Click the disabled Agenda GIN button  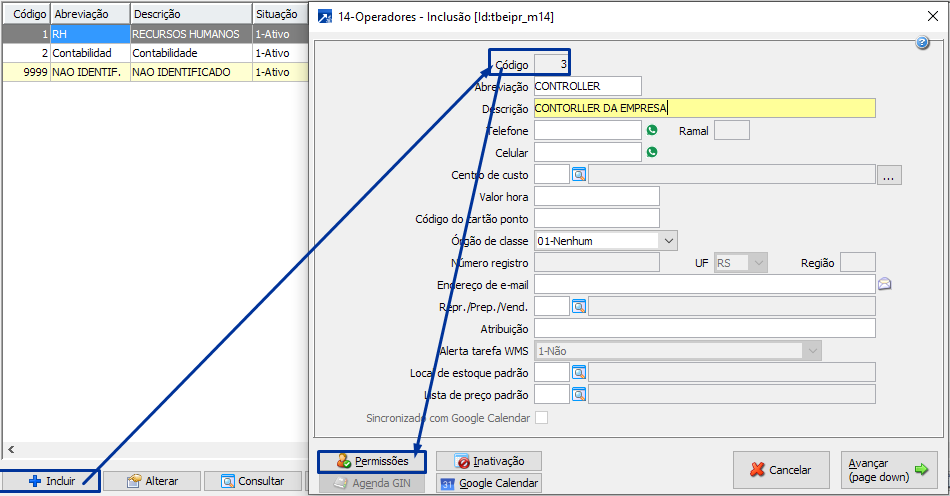372,483
